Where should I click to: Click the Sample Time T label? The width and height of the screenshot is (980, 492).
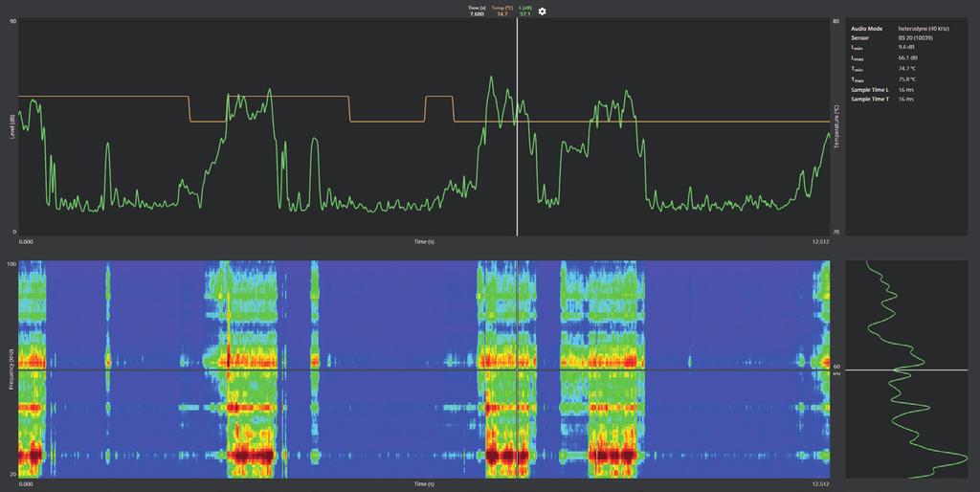click(x=870, y=100)
